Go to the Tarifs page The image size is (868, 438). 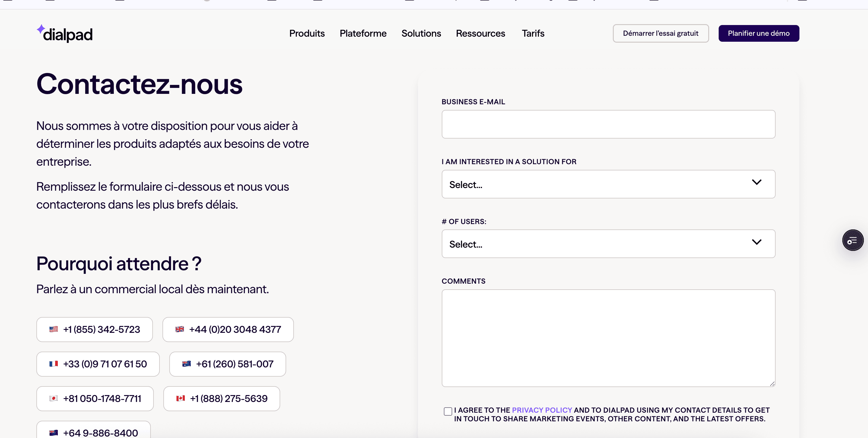533,33
